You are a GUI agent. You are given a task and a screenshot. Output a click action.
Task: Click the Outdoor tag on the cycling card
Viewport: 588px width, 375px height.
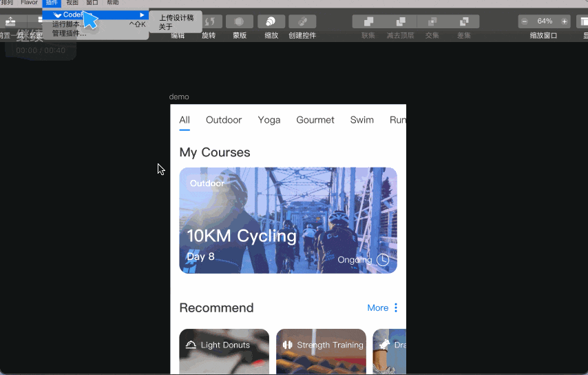[207, 183]
